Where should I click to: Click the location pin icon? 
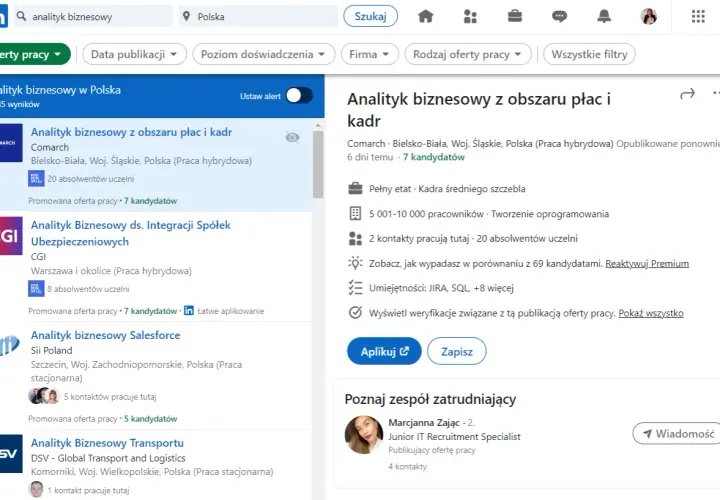pos(186,17)
